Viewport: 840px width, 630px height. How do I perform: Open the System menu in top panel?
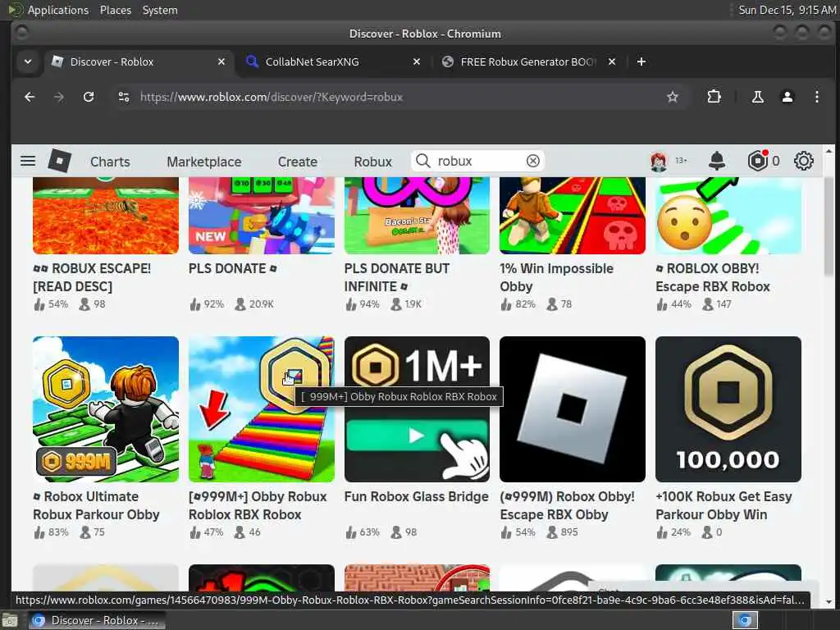click(x=160, y=10)
